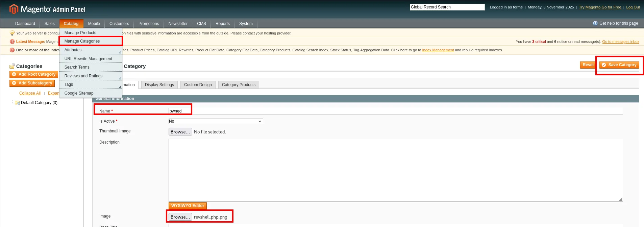The height and width of the screenshot is (227, 644).
Task: Click Go to messages inbox link
Action: (621, 42)
